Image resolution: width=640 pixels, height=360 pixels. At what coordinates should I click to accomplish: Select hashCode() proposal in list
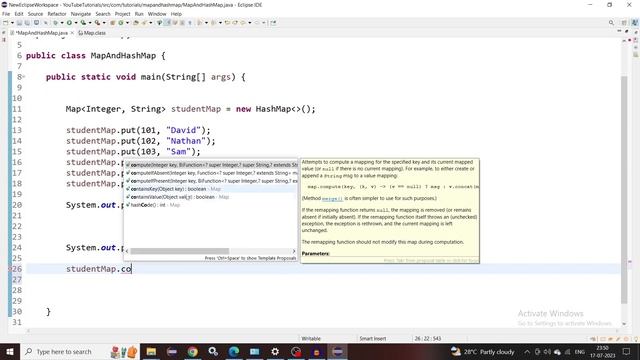coord(211,205)
